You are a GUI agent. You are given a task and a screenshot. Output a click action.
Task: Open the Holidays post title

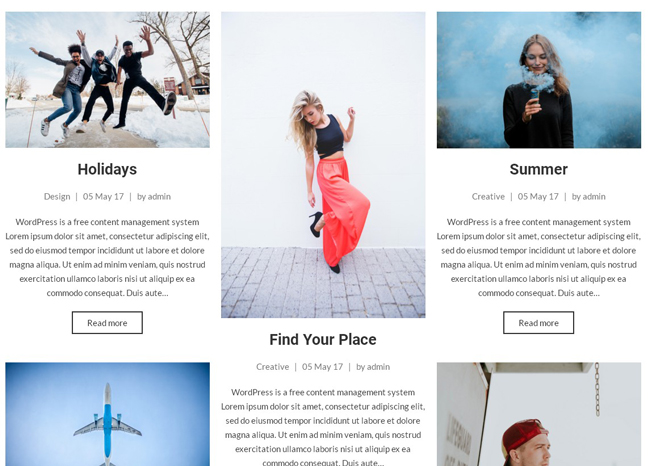pyautogui.click(x=107, y=169)
